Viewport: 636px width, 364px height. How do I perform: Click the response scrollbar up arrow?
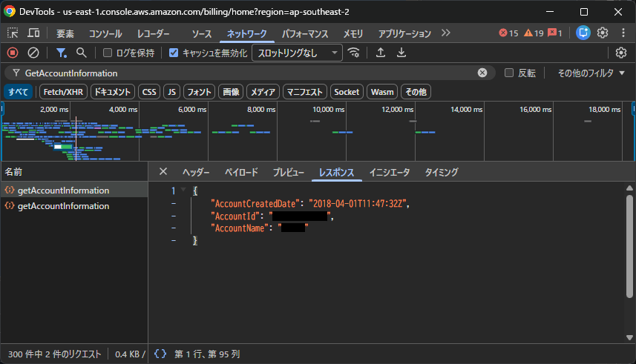point(629,188)
